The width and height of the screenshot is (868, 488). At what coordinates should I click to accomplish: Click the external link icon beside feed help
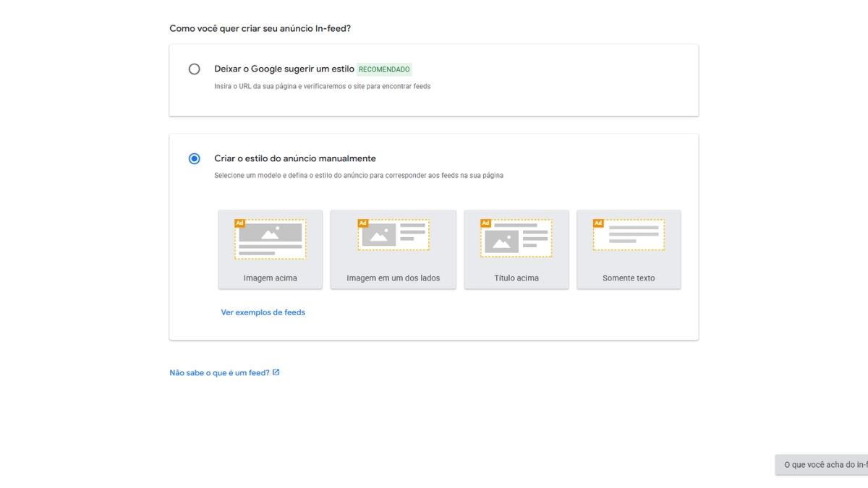click(x=276, y=373)
